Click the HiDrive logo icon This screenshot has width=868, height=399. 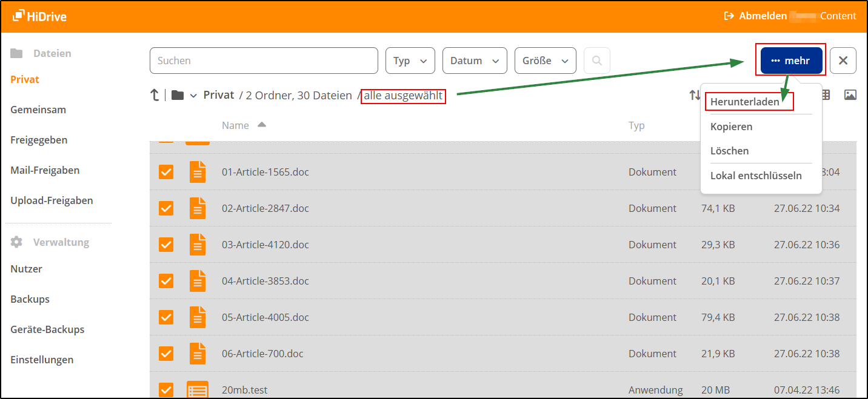[x=18, y=16]
